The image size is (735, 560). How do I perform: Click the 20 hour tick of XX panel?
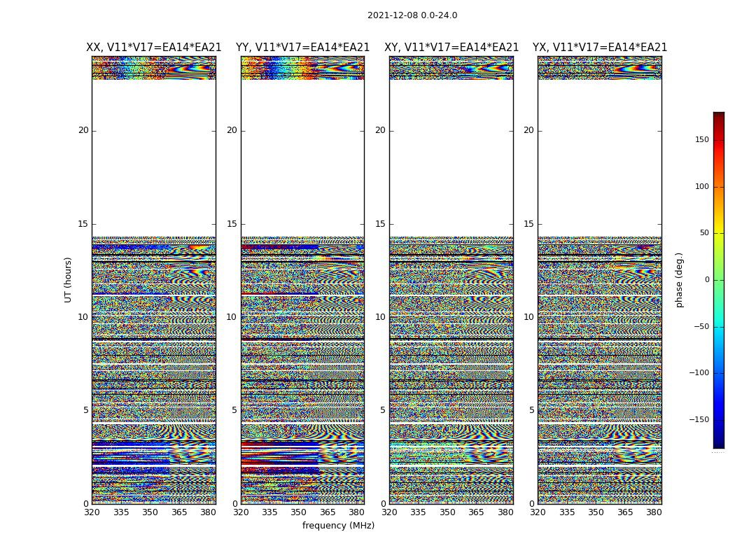click(x=83, y=130)
